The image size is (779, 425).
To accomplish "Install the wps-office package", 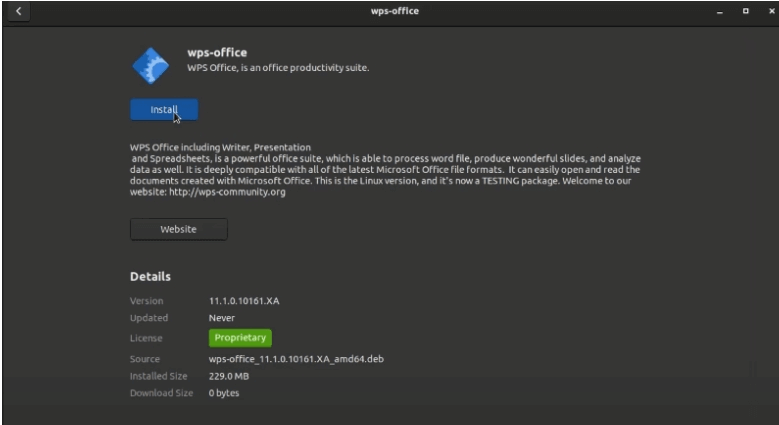I will click(x=164, y=109).
